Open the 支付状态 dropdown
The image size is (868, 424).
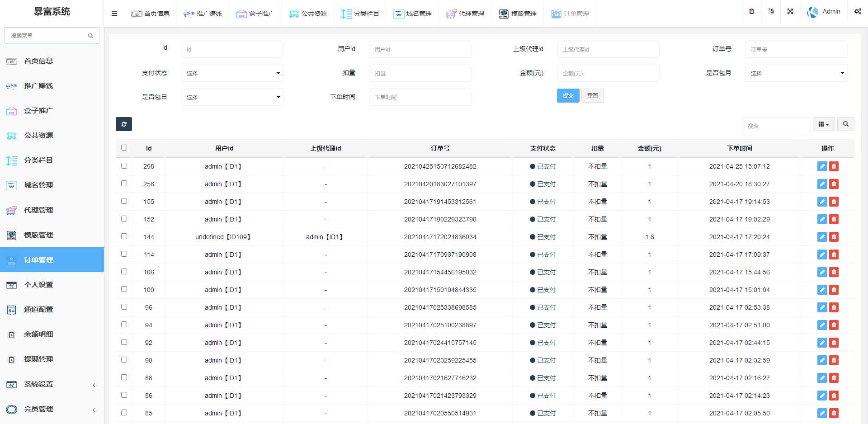pyautogui.click(x=232, y=73)
